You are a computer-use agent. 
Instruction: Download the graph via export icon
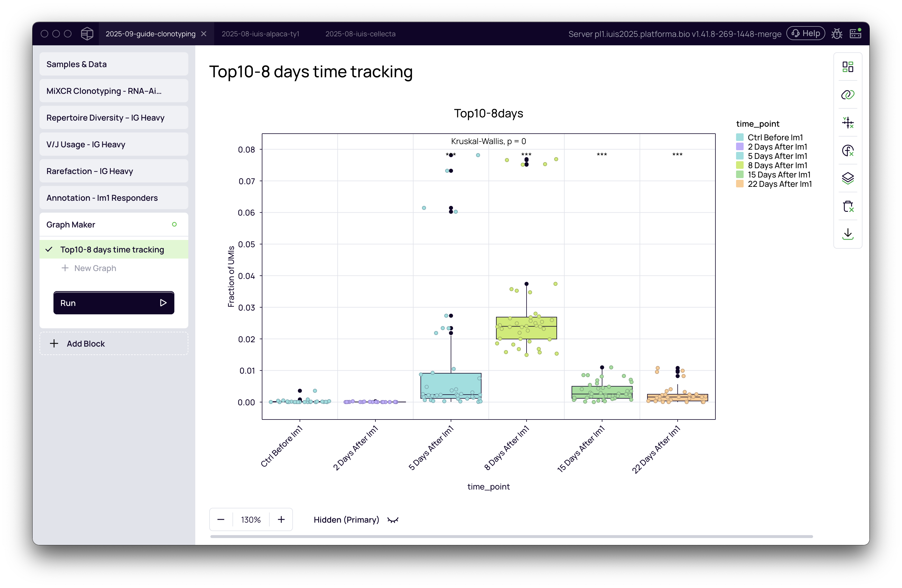[847, 234]
